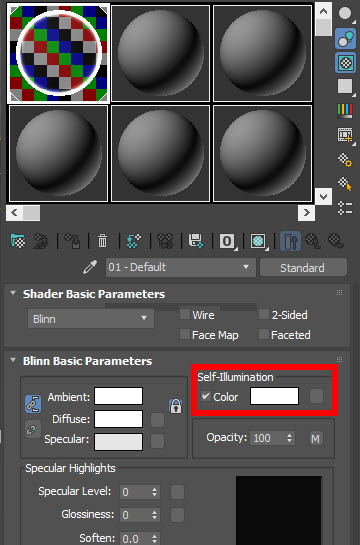Click the Specular color map button
The height and width of the screenshot is (545, 360).
(x=157, y=441)
